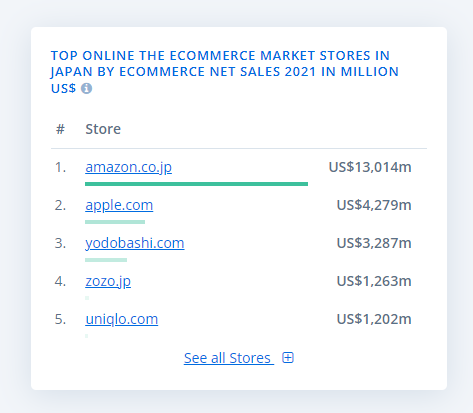Image resolution: width=473 pixels, height=413 pixels.
Task: Click the US$1,263m sales value
Action: click(x=374, y=281)
